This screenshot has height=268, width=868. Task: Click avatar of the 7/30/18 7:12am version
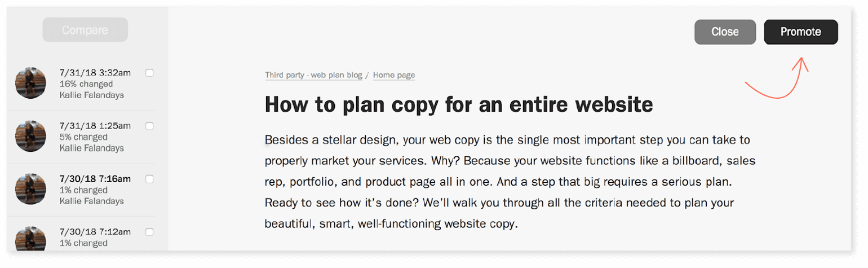[30, 239]
